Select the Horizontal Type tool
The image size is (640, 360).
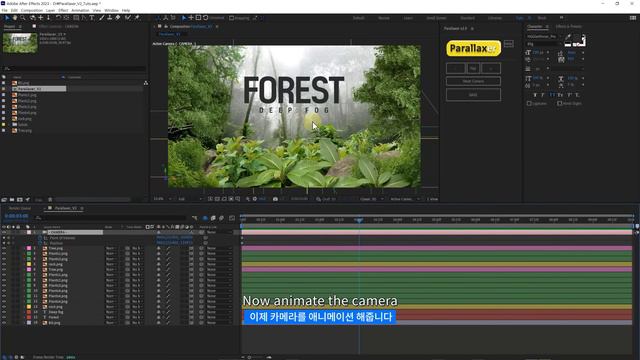tap(92, 18)
